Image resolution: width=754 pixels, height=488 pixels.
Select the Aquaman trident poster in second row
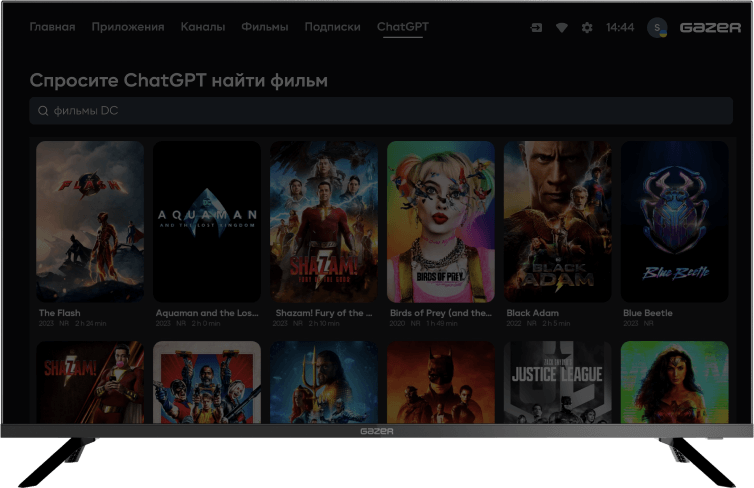coord(324,382)
